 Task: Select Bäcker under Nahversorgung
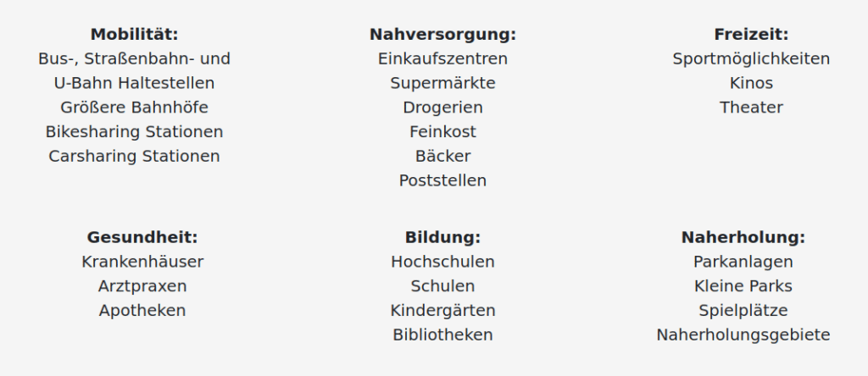coord(442,157)
